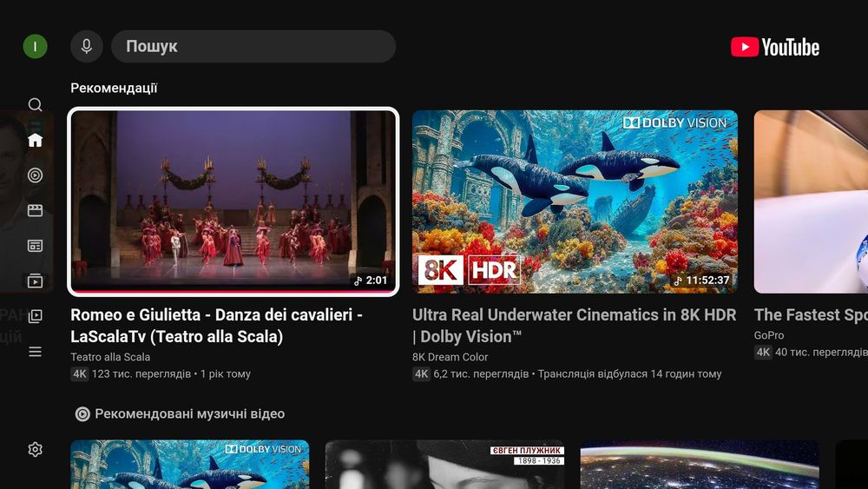
Task: Open the account avatar with letter I
Action: tap(35, 47)
